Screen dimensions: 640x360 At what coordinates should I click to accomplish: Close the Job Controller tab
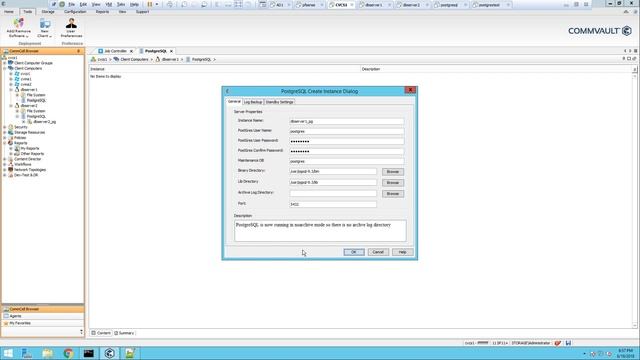[x=131, y=51]
